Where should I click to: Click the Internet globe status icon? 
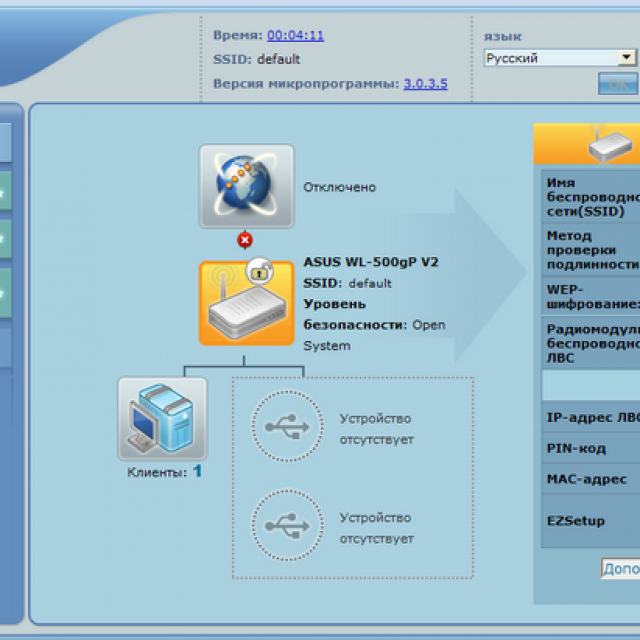(246, 186)
